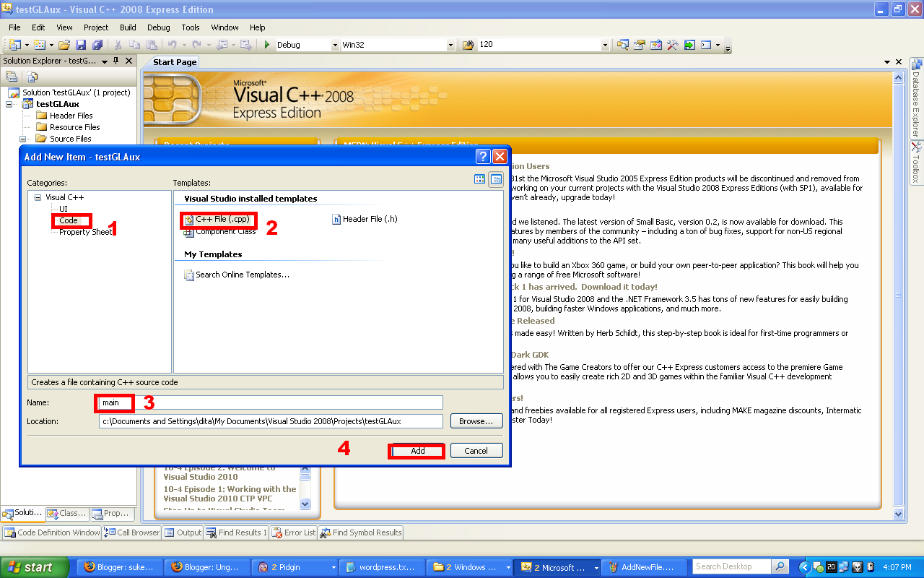Select the Component Class template
The height and width of the screenshot is (578, 924).
pos(220,231)
